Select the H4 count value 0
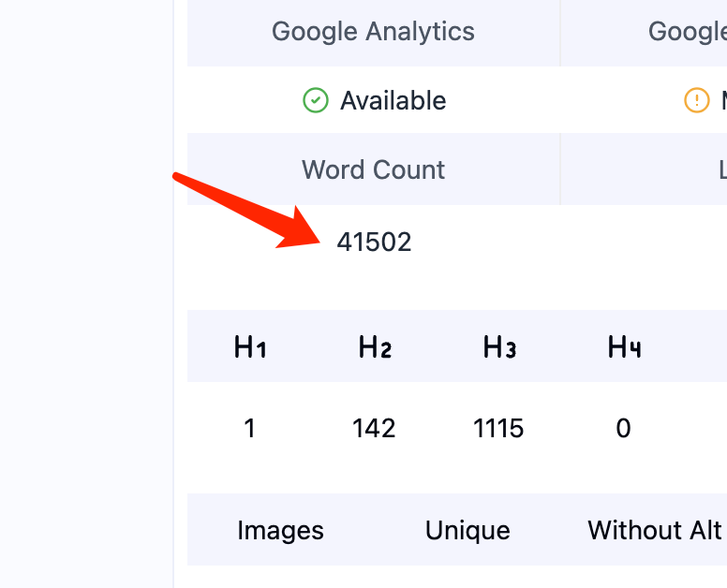This screenshot has width=727, height=588. (x=623, y=428)
